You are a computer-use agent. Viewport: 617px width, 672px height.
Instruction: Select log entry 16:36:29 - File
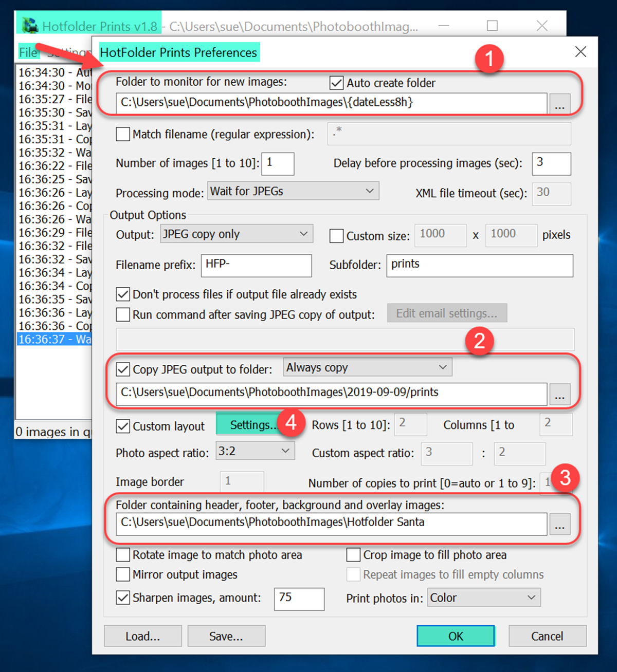pos(55,233)
